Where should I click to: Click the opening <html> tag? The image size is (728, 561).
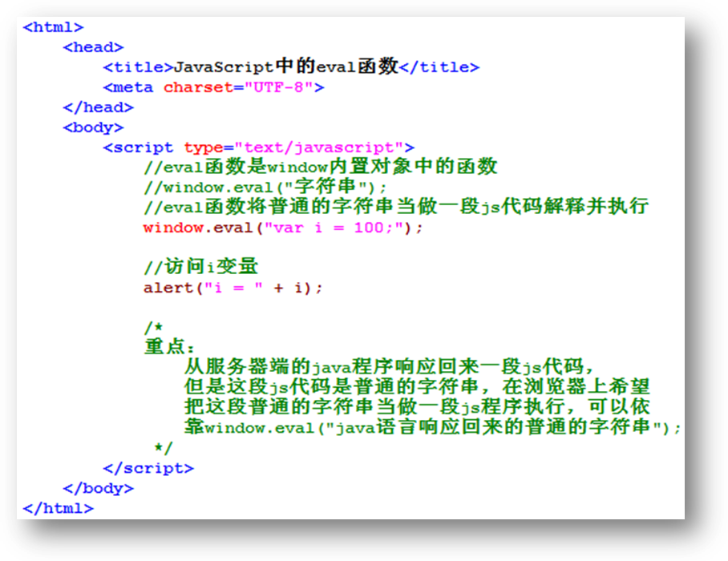[x=53, y=27]
